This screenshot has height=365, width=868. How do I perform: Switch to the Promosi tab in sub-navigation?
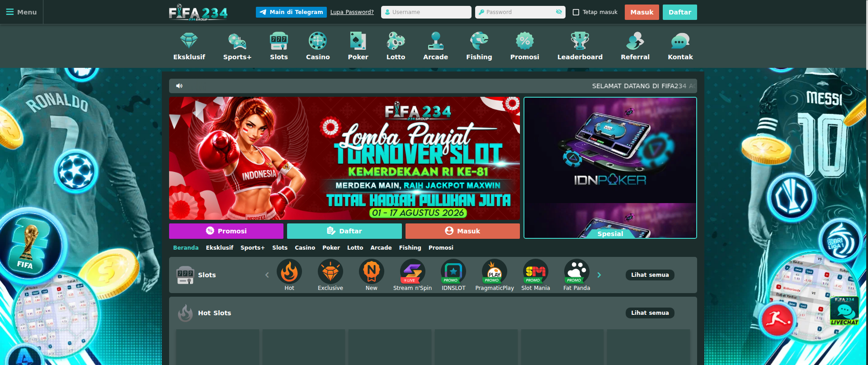[441, 248]
